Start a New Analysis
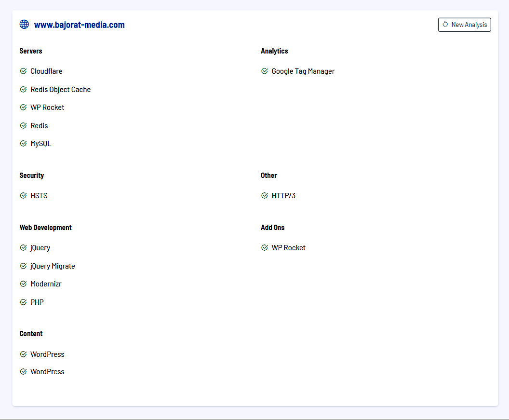 tap(464, 25)
